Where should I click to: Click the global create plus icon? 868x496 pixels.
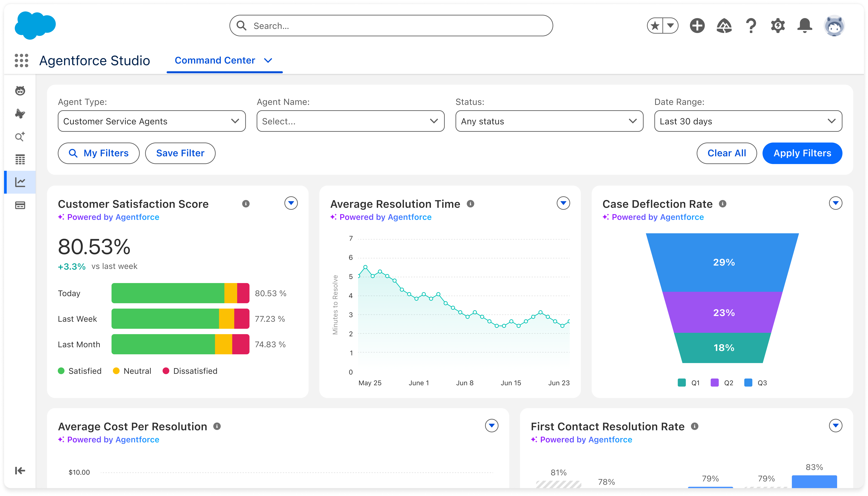[x=697, y=26]
